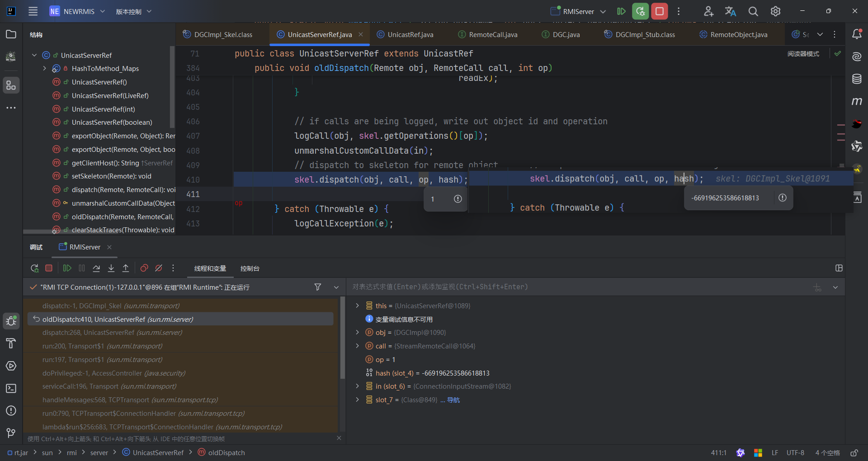Collapse UnicastServerRef node in structure
868x461 pixels.
point(34,55)
